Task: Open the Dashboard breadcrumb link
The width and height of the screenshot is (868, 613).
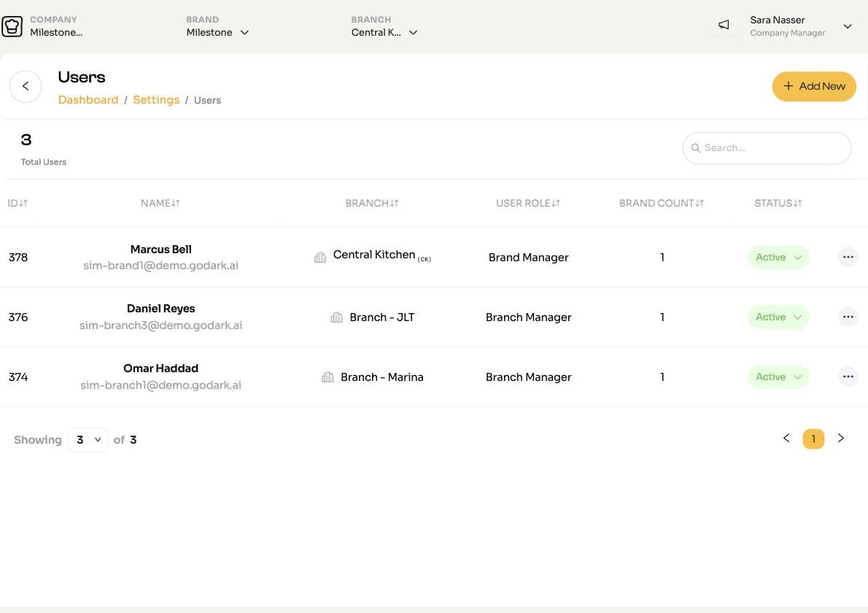Action: [x=88, y=100]
